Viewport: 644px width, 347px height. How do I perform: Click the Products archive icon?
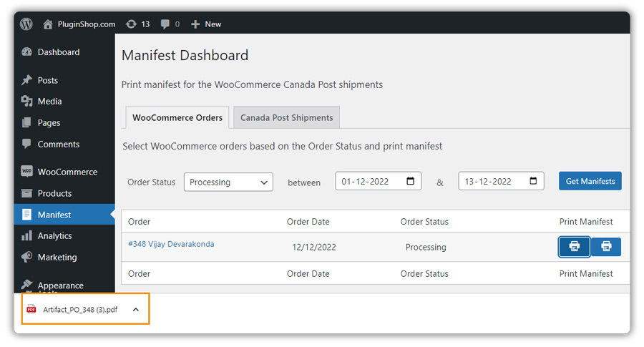[x=26, y=193]
